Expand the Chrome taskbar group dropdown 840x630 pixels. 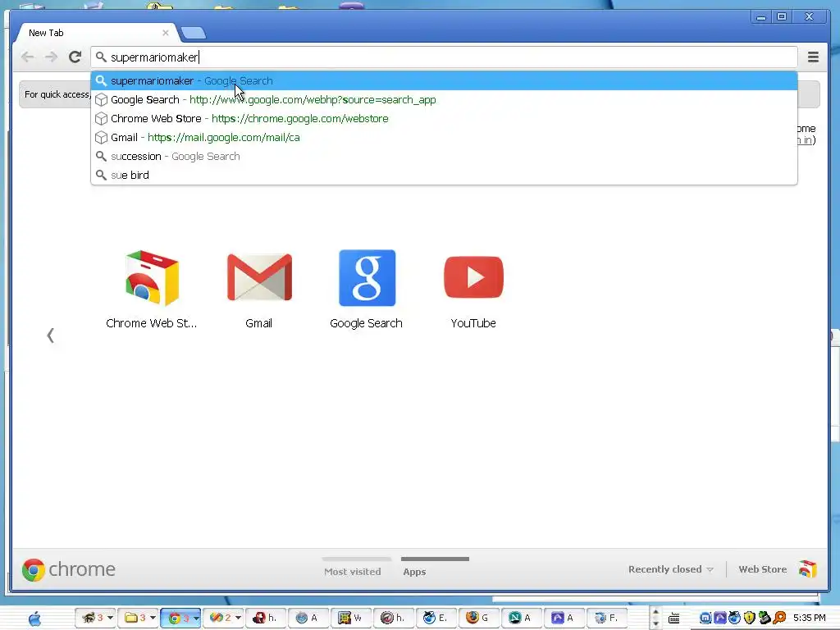pos(195,618)
